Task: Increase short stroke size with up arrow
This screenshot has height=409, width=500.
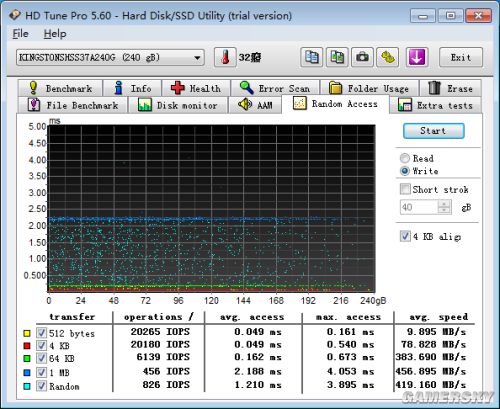Action: coord(444,203)
